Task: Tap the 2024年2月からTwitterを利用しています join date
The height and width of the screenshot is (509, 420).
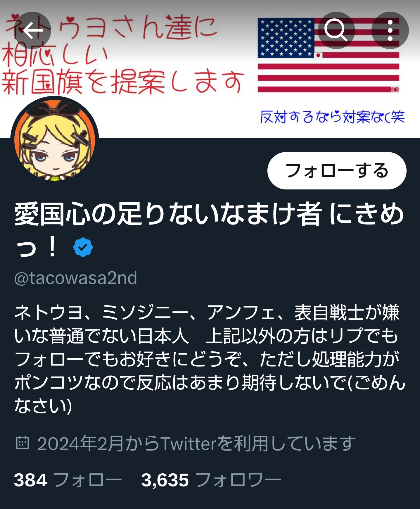Action: tap(196, 443)
